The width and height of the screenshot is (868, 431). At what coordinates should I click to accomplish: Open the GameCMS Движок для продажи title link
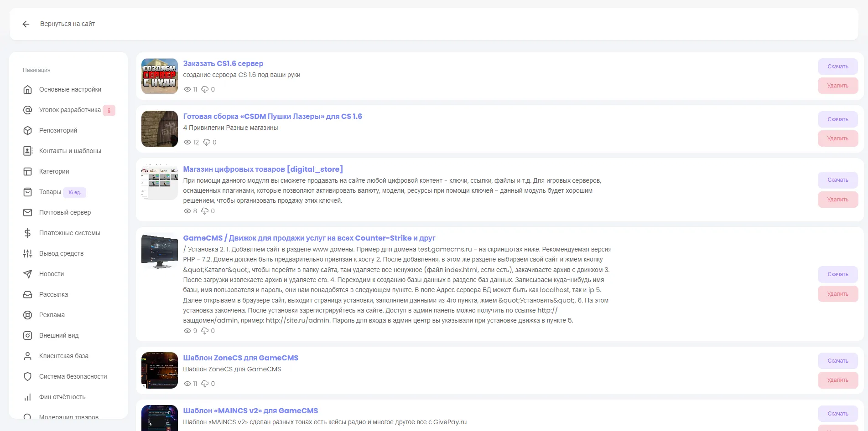[x=309, y=238]
